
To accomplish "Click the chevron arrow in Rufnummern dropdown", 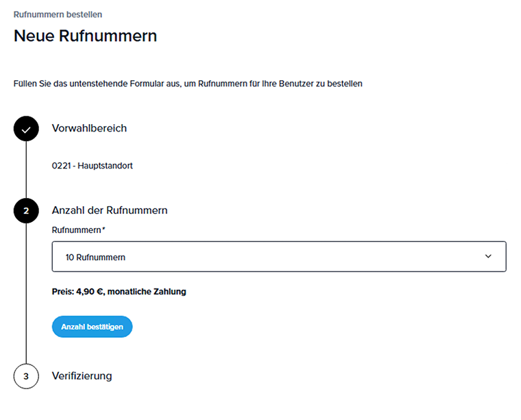I will 488,256.
